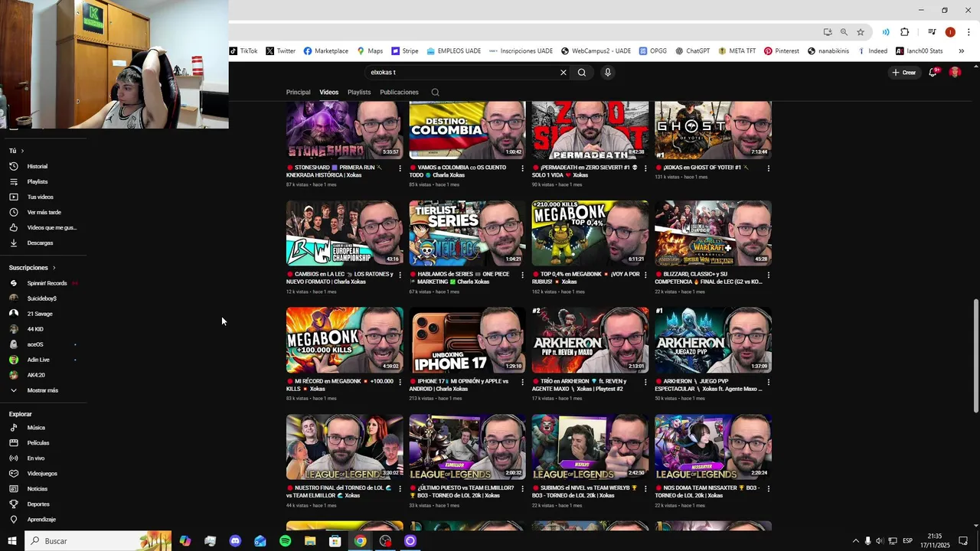Open Tus videos in the sidebar

click(40, 197)
